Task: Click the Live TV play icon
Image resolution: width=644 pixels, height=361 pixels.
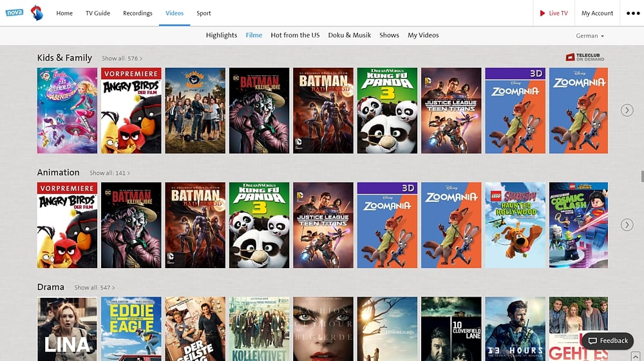Action: point(542,13)
